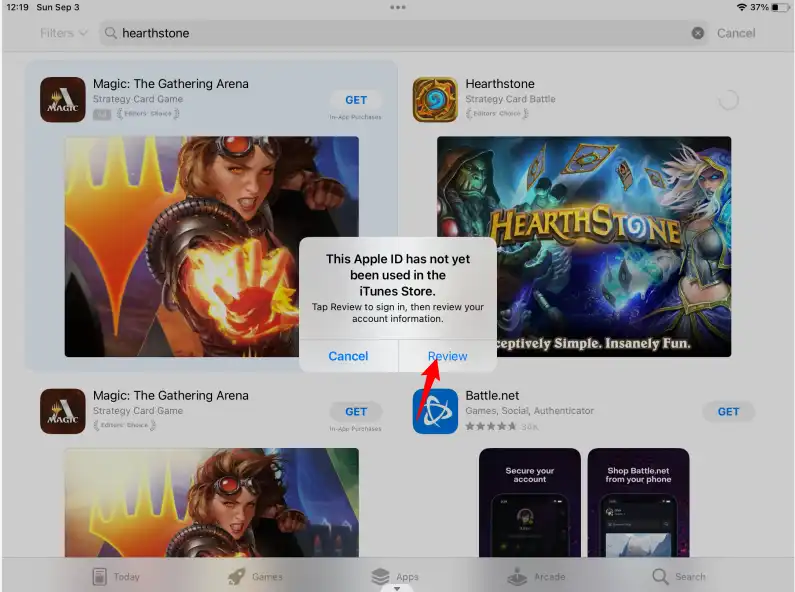
Task: Switch to the Games tab
Action: click(x=254, y=576)
